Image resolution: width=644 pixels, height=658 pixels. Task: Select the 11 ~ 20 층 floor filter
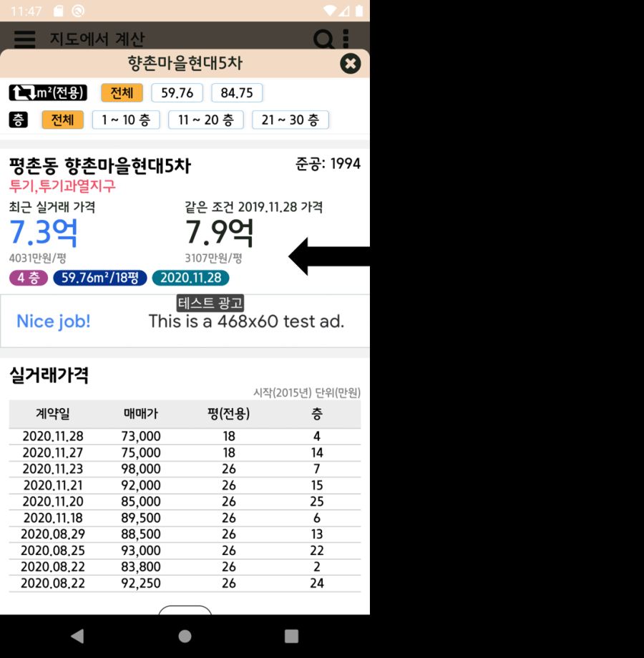click(205, 120)
